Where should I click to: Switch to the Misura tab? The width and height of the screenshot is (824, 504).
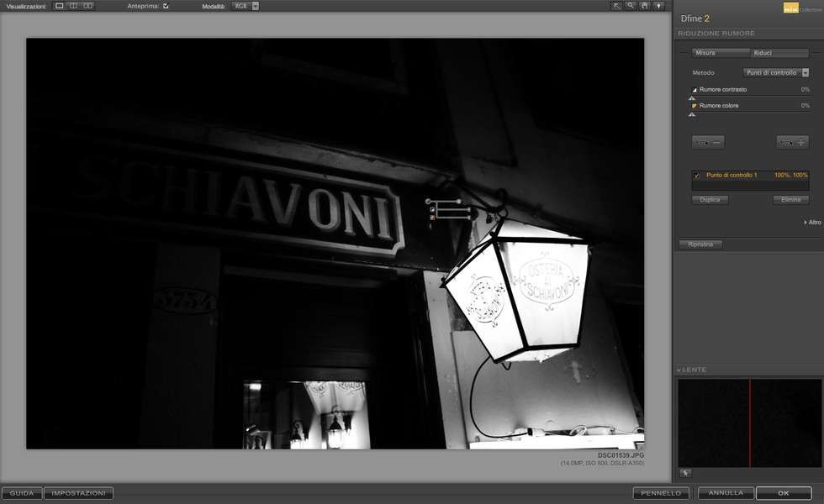720,53
